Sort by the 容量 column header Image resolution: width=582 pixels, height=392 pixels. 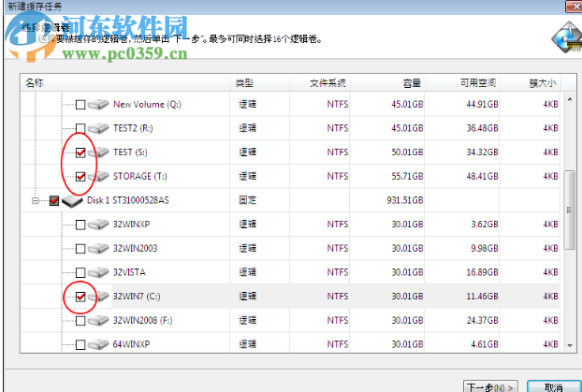[387, 82]
